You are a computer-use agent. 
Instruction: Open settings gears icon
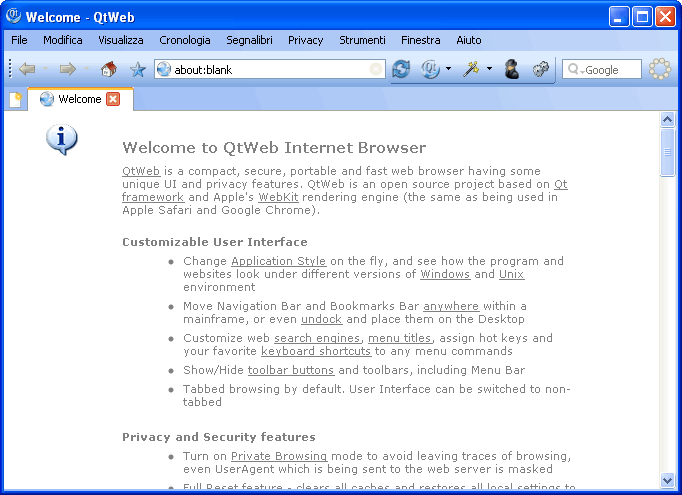(x=541, y=69)
